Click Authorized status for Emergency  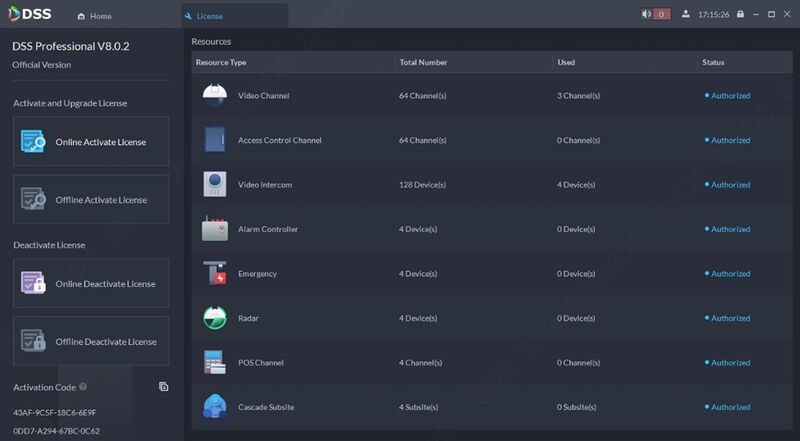coord(728,274)
